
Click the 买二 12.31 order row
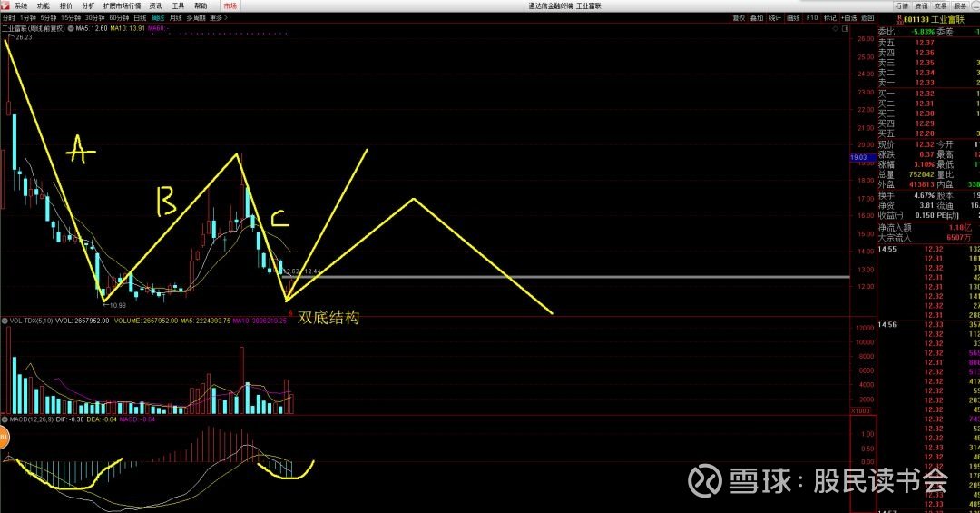click(928, 104)
